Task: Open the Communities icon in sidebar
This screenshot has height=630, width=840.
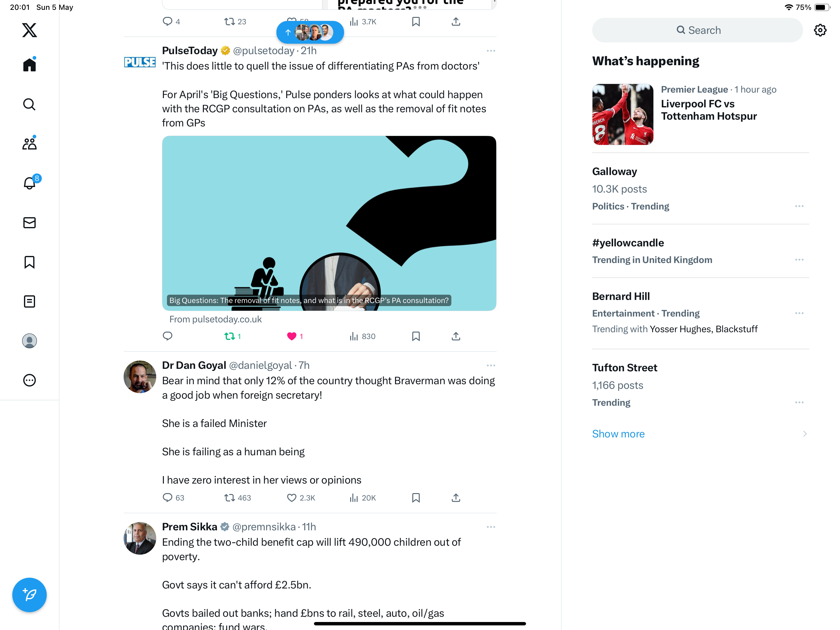Action: (29, 144)
